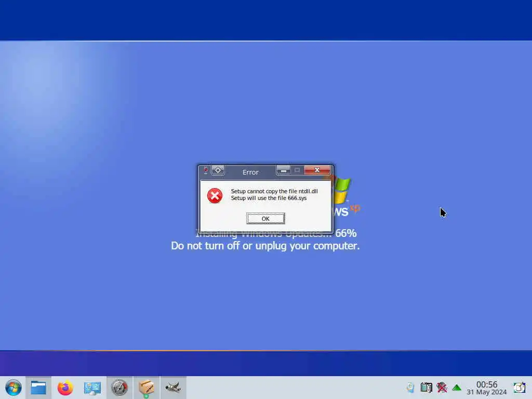532x399 pixels.
Task: Open the start menu orb in the taskbar
Action: pos(13,388)
